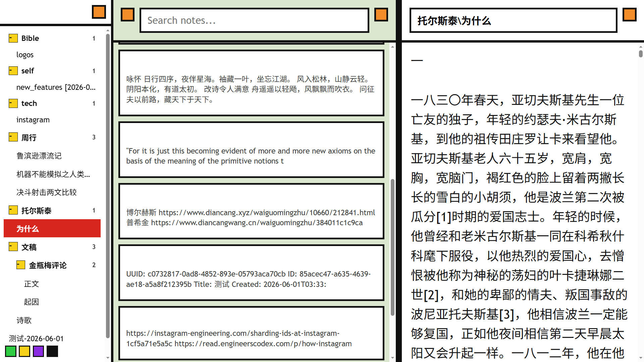Open the 起因 note
This screenshot has width=644, height=362.
[x=52, y=302]
